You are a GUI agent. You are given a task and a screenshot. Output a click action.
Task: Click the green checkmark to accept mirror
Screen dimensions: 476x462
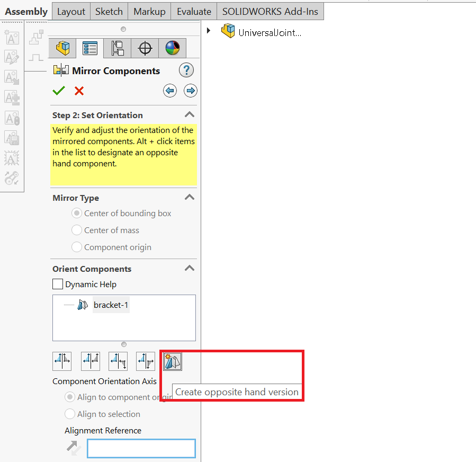[59, 91]
